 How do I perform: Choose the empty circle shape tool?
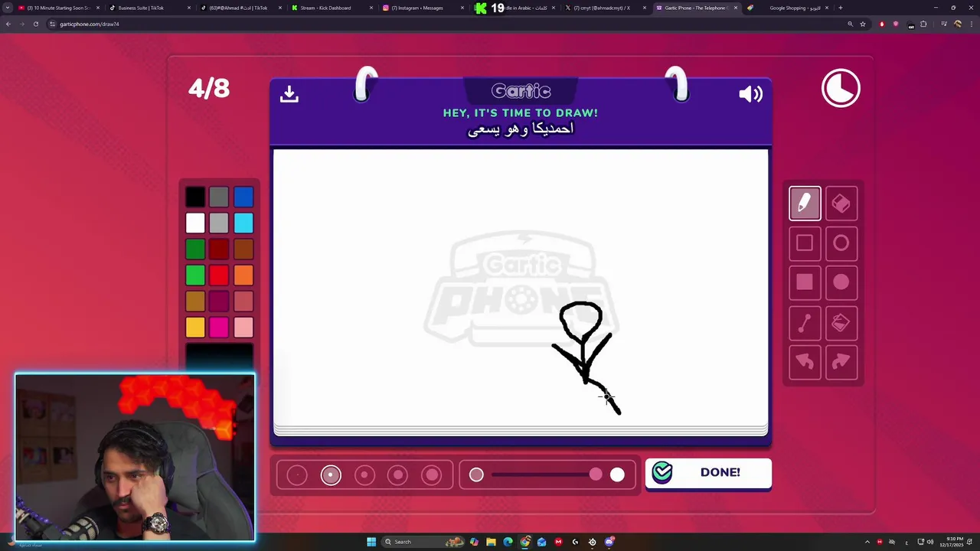(x=841, y=243)
